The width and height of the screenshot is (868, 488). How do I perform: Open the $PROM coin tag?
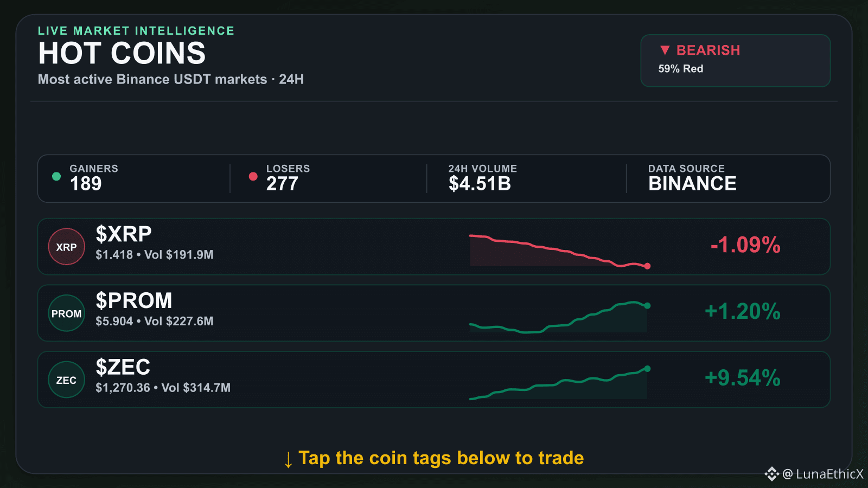point(134,301)
